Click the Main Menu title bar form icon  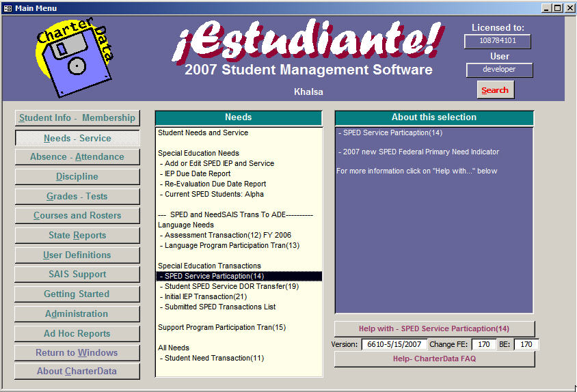tap(8, 8)
